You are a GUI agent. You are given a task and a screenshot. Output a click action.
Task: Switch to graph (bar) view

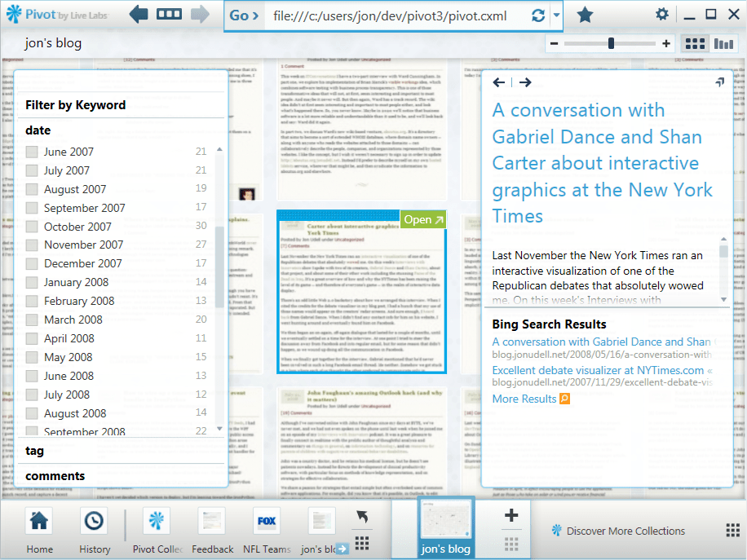pos(723,44)
